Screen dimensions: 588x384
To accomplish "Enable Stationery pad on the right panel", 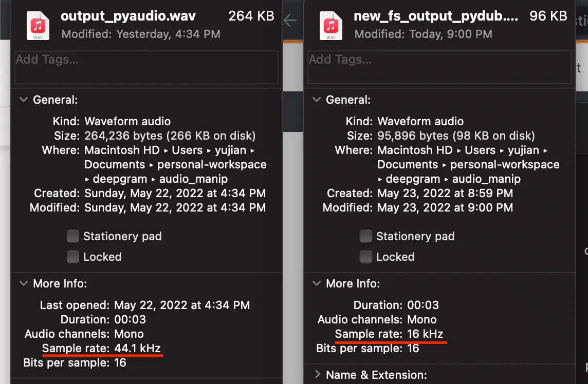I will 365,236.
